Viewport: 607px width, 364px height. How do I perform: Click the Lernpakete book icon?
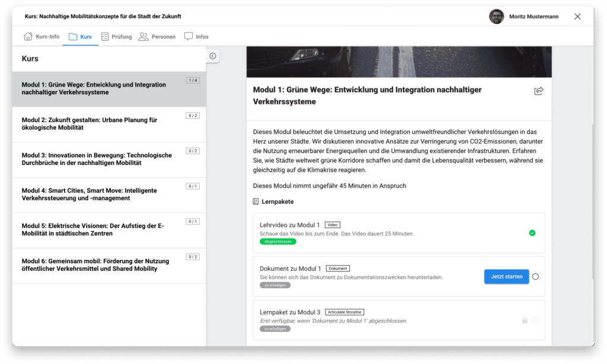(x=256, y=202)
